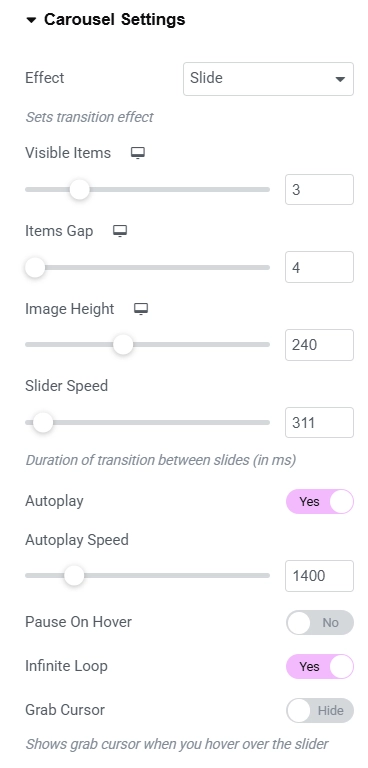Open the Effect dropdown showing Slide
Screen dimensions: 368x768
269,79
